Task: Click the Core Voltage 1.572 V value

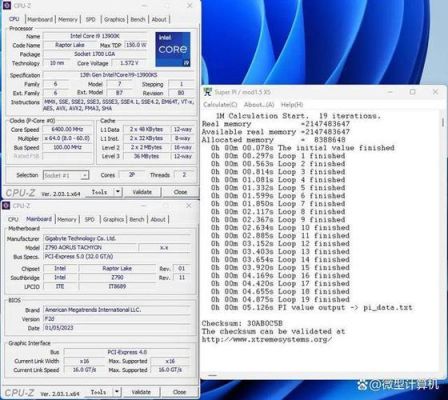Action: point(129,63)
